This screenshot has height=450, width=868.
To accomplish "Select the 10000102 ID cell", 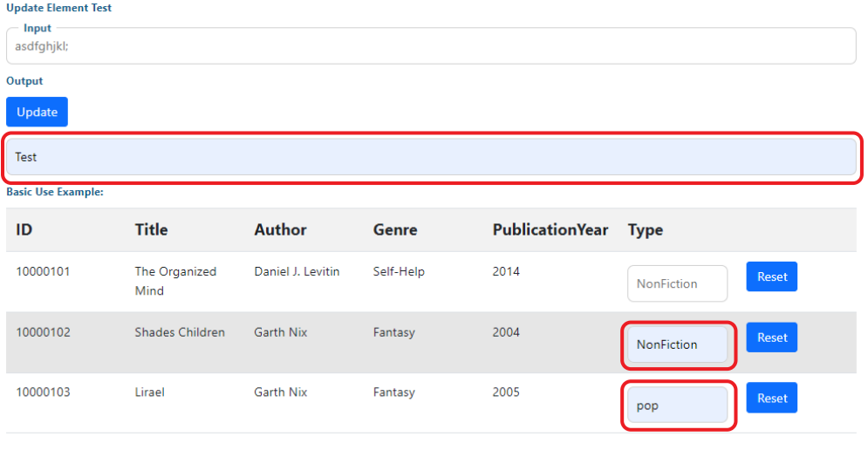I will [43, 332].
